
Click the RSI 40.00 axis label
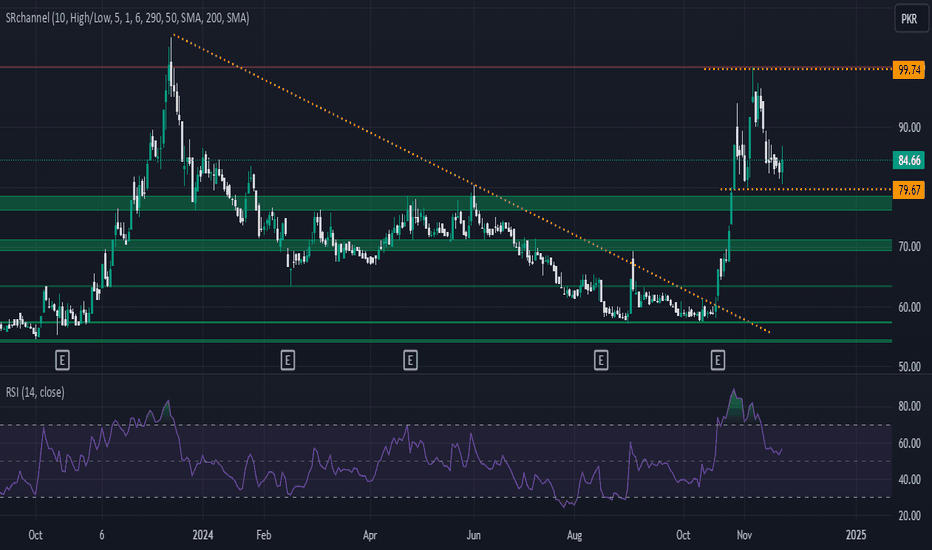pos(909,480)
